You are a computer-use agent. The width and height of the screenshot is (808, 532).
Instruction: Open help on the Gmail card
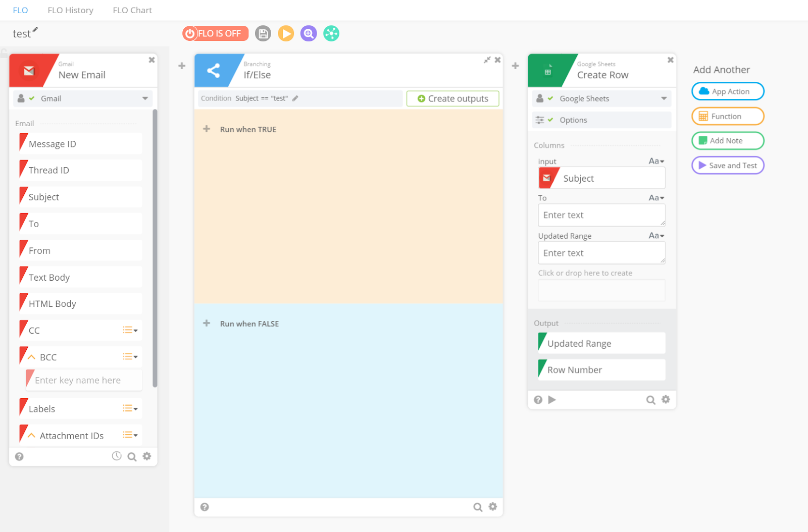[x=19, y=457]
